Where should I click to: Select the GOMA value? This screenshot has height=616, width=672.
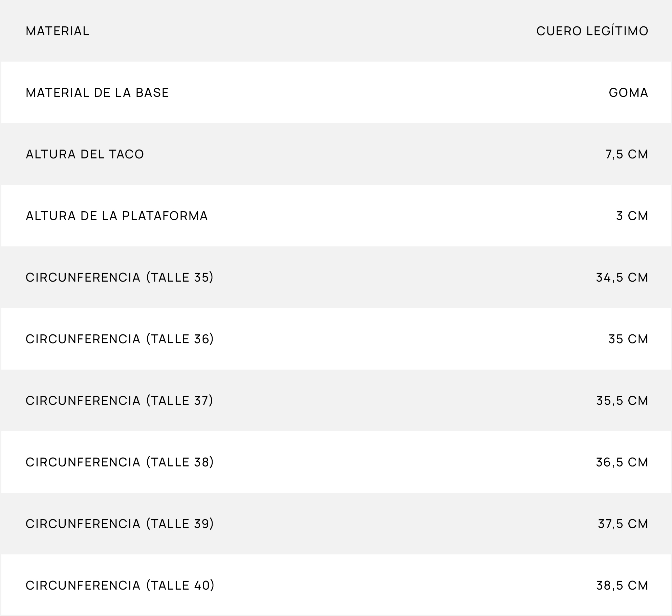pos(628,93)
